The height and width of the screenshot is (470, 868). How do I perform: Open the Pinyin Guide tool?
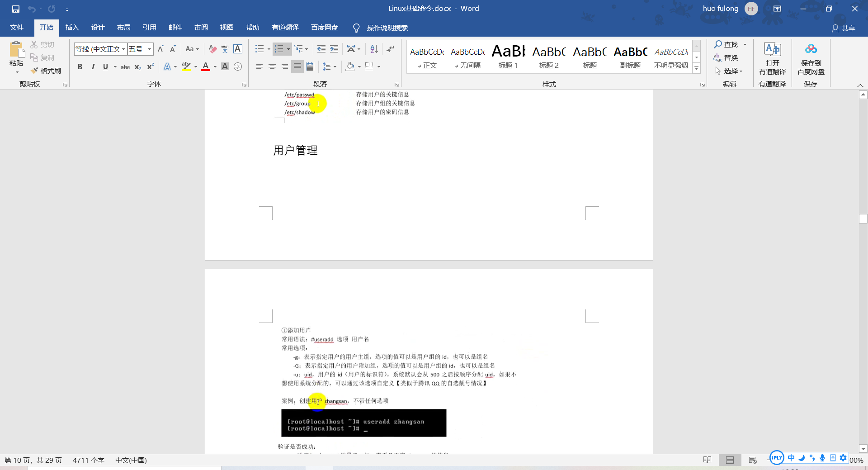click(225, 48)
